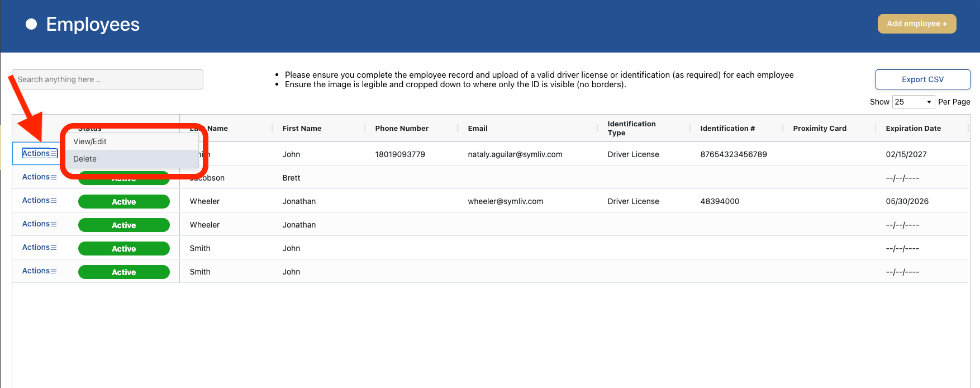Export the employee list as CSV

click(922, 79)
